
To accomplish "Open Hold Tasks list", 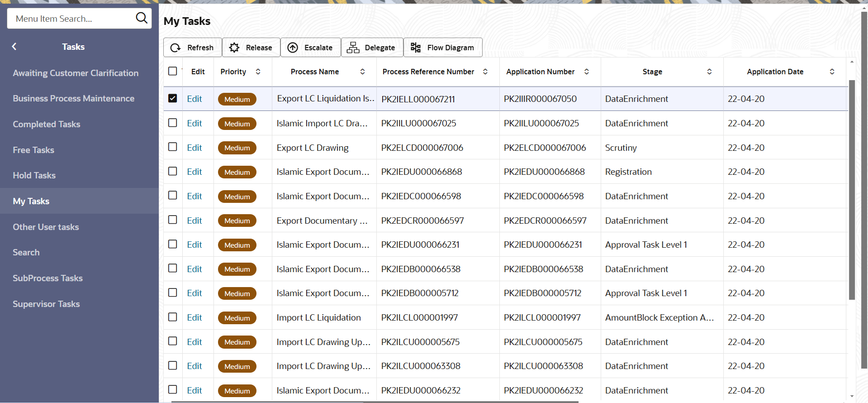I will (x=34, y=175).
